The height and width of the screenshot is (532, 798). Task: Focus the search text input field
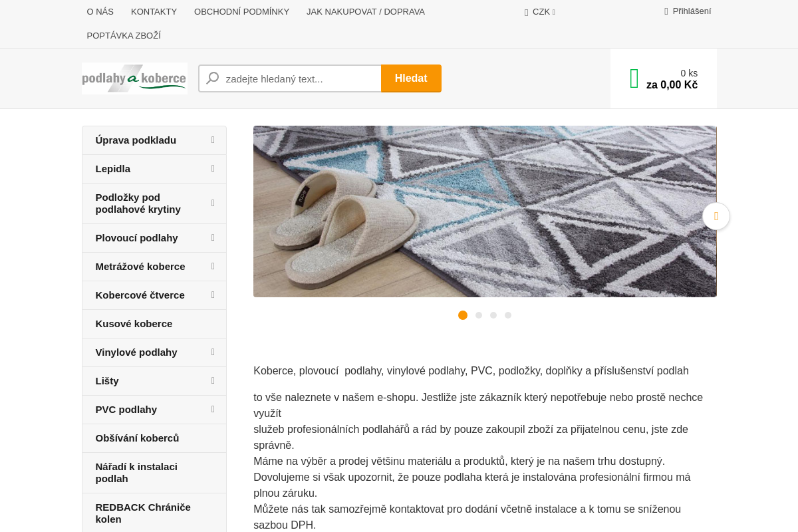(x=301, y=78)
